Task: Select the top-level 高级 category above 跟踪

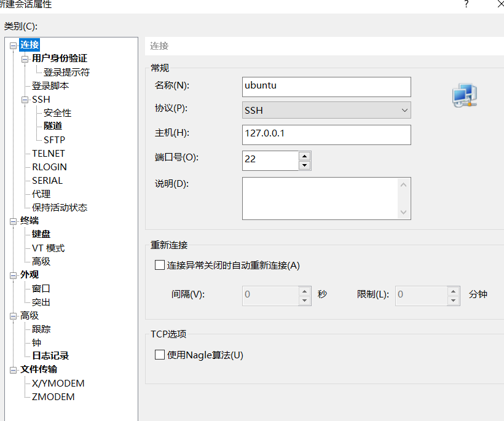Action: click(30, 315)
